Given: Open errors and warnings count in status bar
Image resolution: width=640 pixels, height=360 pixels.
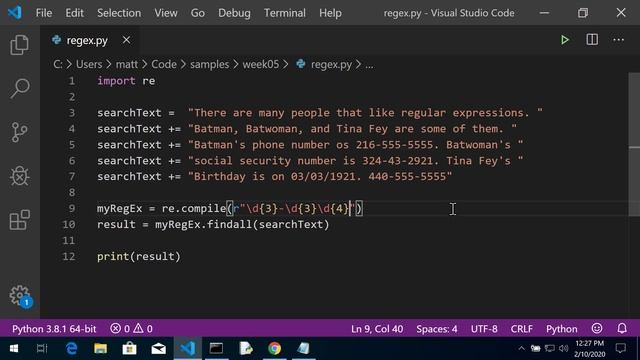Looking at the screenshot, I should tap(131, 329).
